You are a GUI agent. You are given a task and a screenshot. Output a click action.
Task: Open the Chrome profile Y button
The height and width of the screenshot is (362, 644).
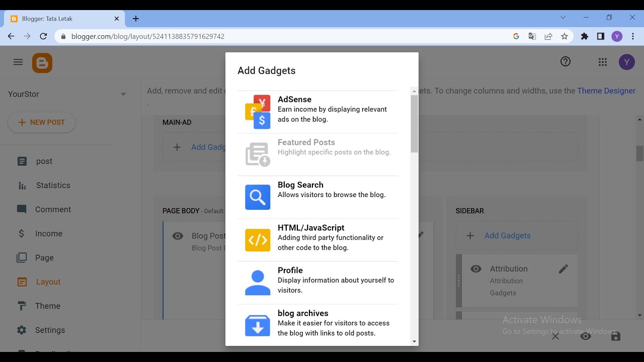pos(617,36)
